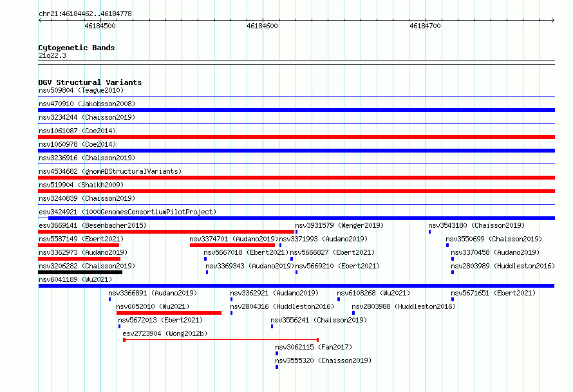Screen dimensions: 573x392
Task: Click esv3424921 (1000GenomesConsortiumPilotProject) label
Action: [x=127, y=212]
